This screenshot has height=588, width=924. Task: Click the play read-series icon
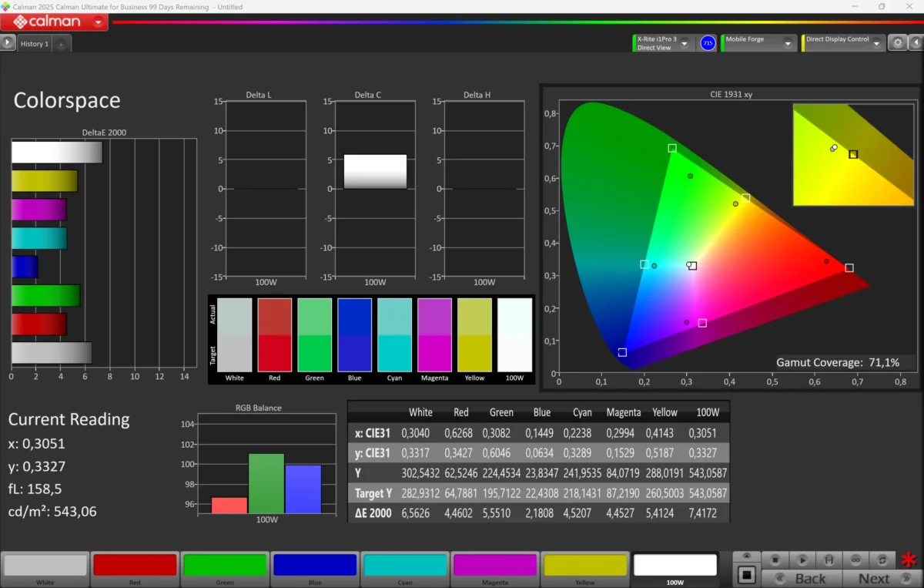pos(802,559)
